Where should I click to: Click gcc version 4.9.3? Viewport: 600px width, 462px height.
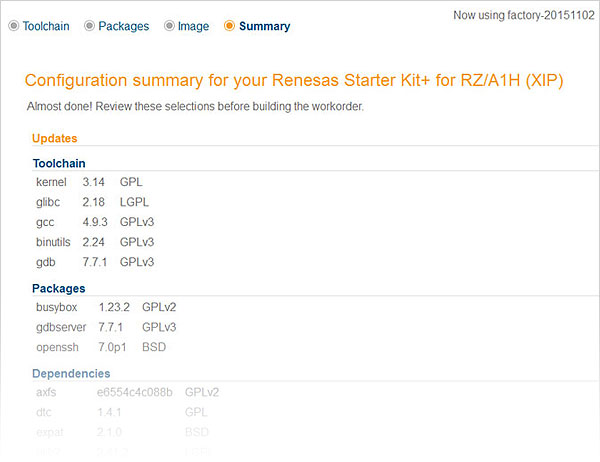(x=95, y=222)
